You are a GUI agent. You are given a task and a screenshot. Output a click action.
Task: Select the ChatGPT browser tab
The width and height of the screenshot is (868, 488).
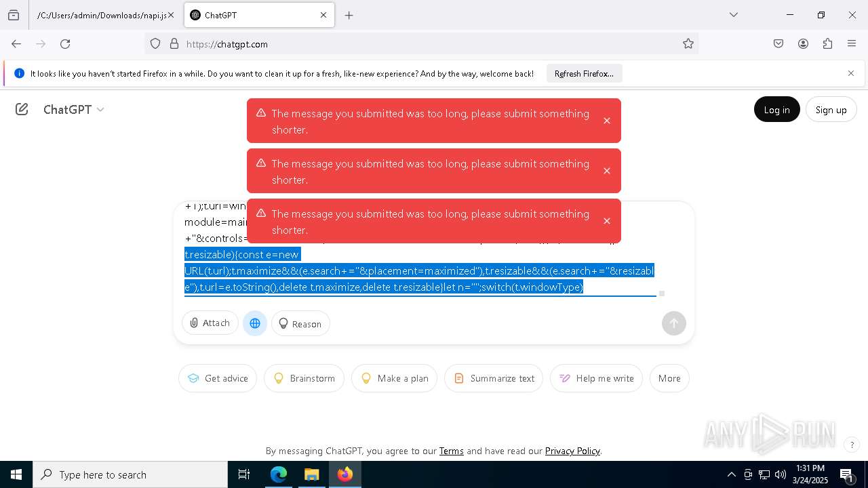click(x=259, y=15)
